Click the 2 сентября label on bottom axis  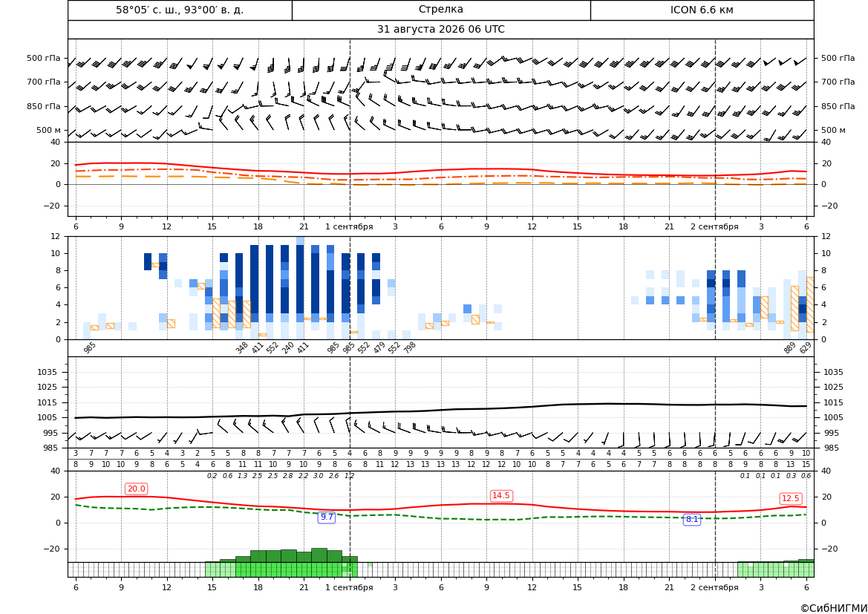click(714, 587)
